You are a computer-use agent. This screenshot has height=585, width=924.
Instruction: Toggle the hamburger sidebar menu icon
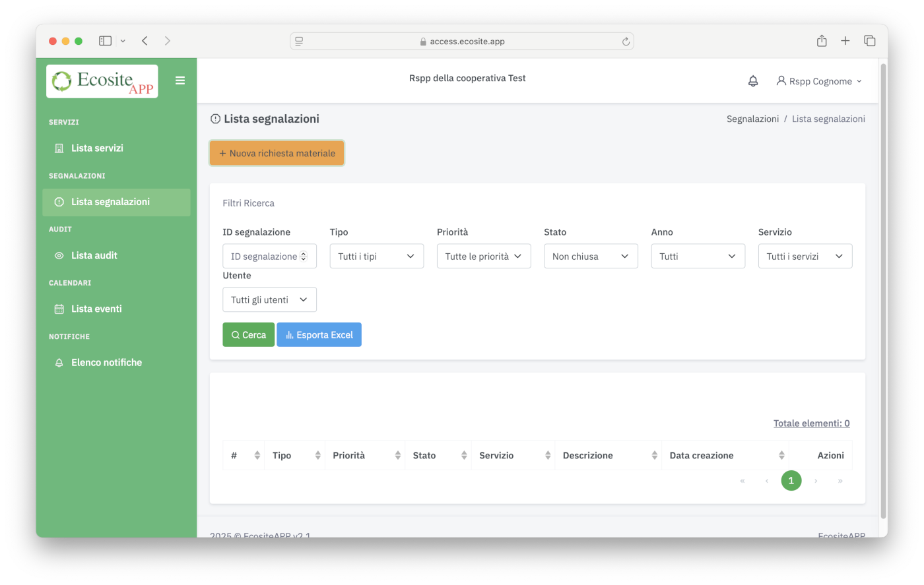[x=180, y=80]
